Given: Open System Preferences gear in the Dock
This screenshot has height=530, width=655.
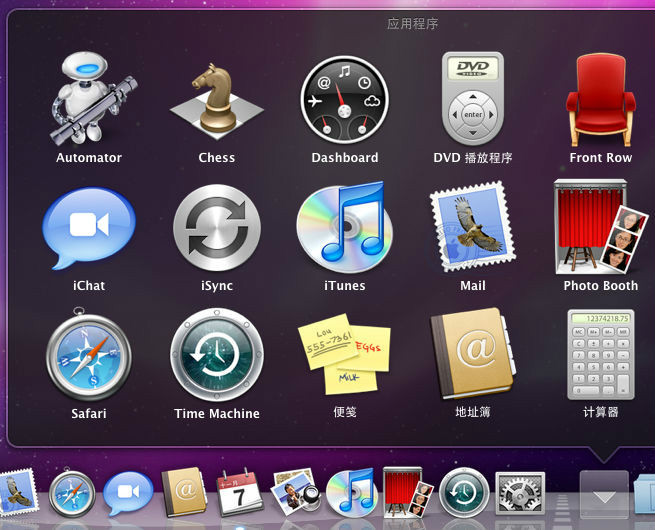Looking at the screenshot, I should 520,494.
